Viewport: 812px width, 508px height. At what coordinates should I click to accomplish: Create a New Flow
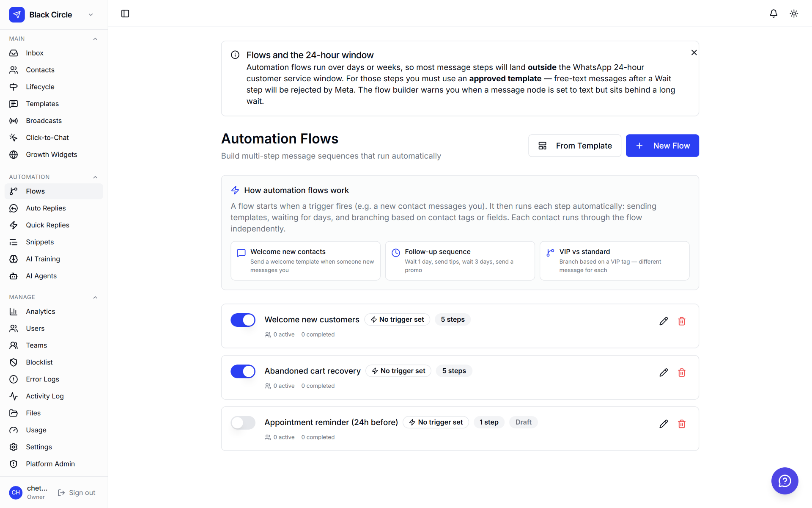[x=662, y=146]
